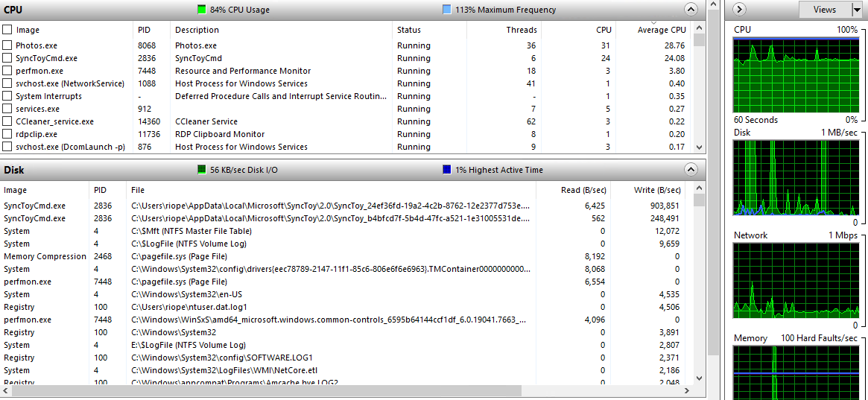Screen dimensions: 868x400
Task: Click the Disk list scroll down arrow
Action: 699,379
